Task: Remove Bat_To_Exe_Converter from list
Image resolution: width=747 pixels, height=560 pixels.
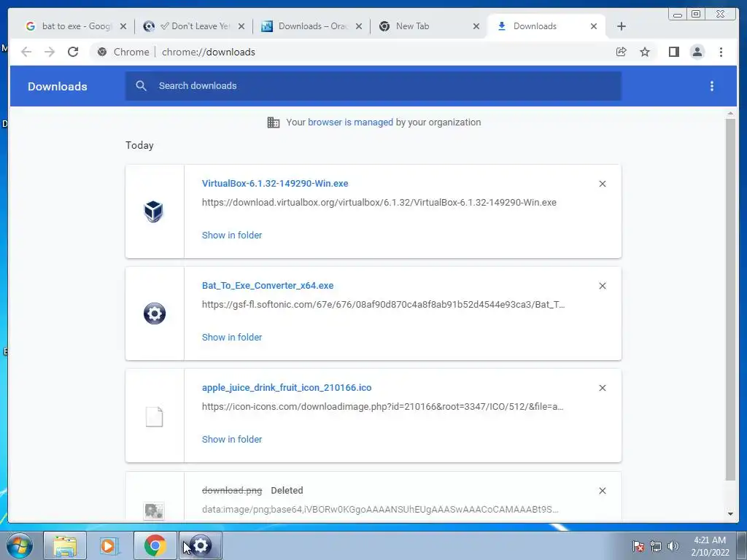Action: click(x=602, y=286)
